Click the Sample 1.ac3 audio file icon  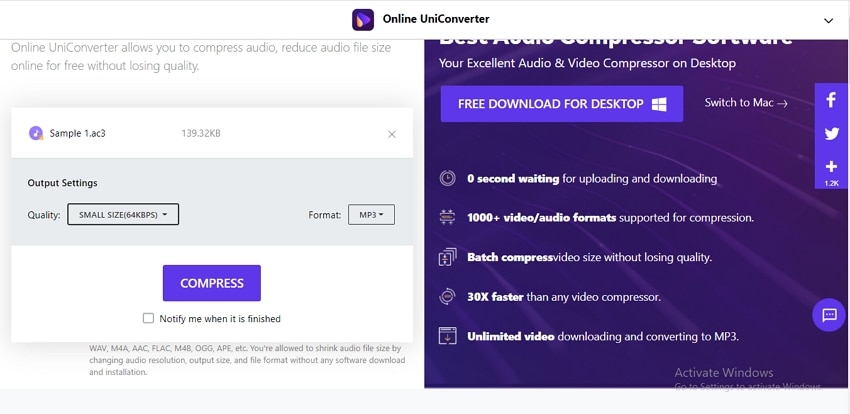36,133
